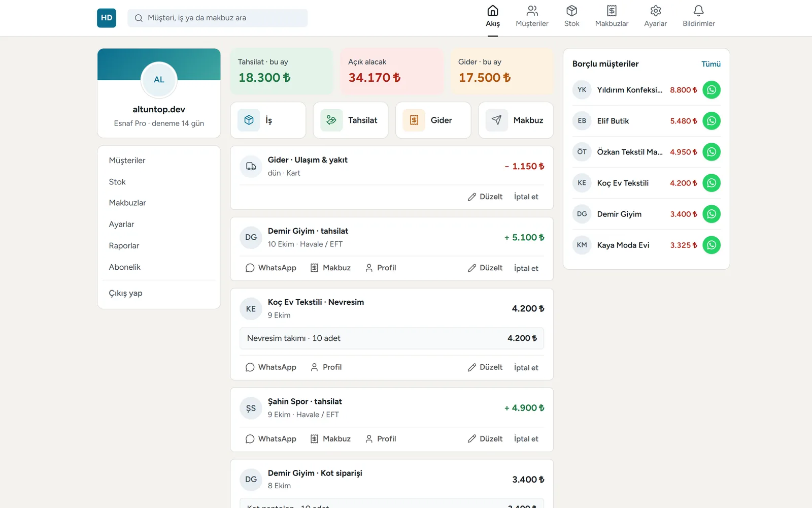Viewport: 812px width, 508px height.
Task: Click İptal et on Ulaşım & yakıt expense
Action: [x=526, y=197]
